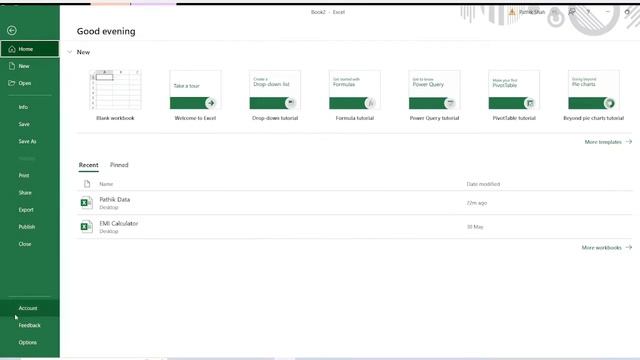Click the feedback person icon in title bar
This screenshot has height=360, width=640.
tap(572, 12)
